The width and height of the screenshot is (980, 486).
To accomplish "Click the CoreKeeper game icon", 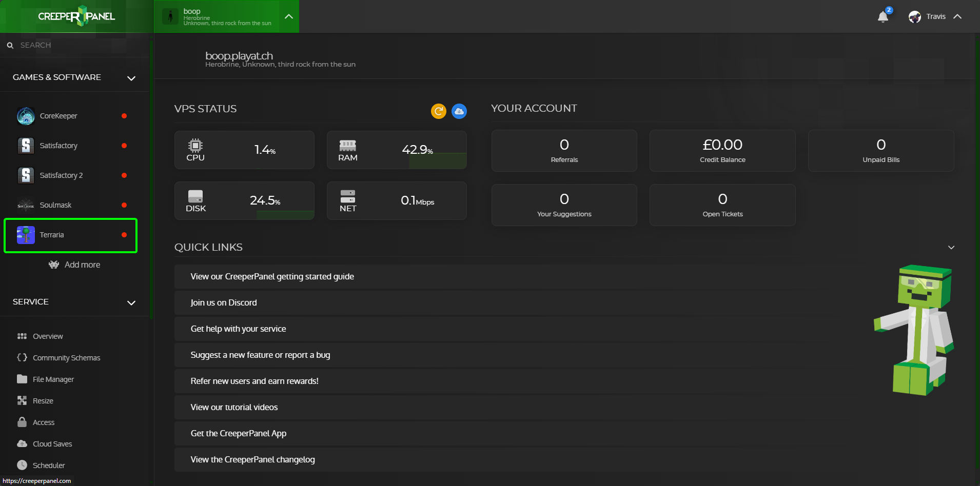I will [x=26, y=116].
